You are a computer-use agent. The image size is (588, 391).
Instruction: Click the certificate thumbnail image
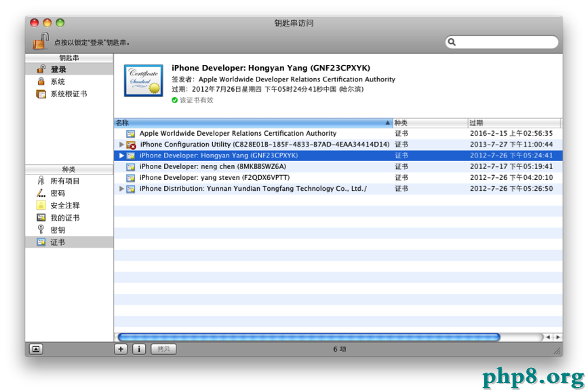coord(143,81)
